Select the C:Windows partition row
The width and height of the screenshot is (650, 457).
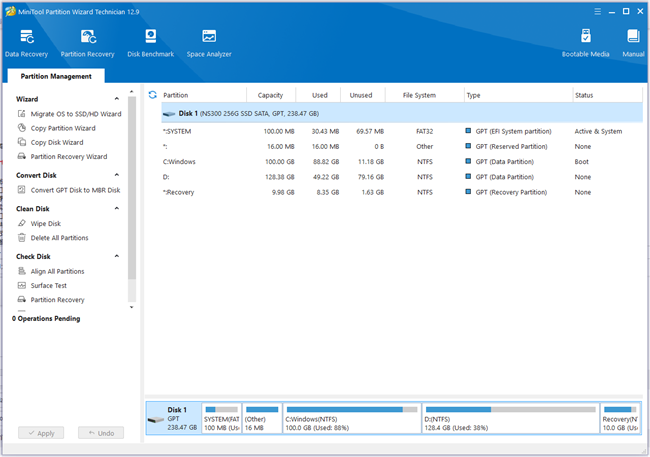click(x=402, y=161)
